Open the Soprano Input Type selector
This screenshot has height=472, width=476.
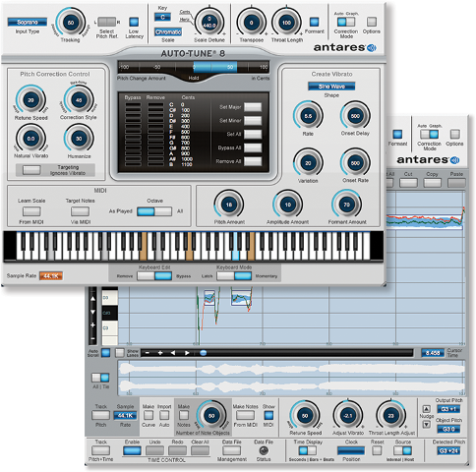(x=28, y=22)
